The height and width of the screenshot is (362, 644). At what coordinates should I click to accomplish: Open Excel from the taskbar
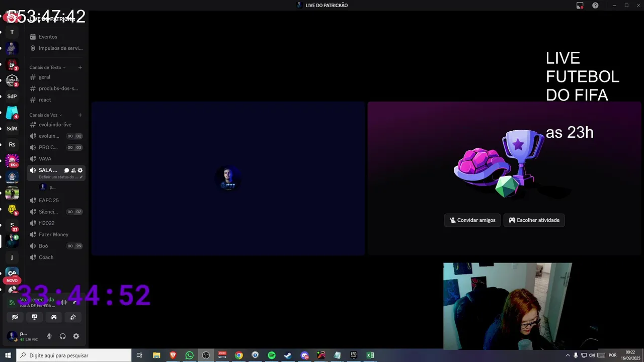(x=370, y=355)
